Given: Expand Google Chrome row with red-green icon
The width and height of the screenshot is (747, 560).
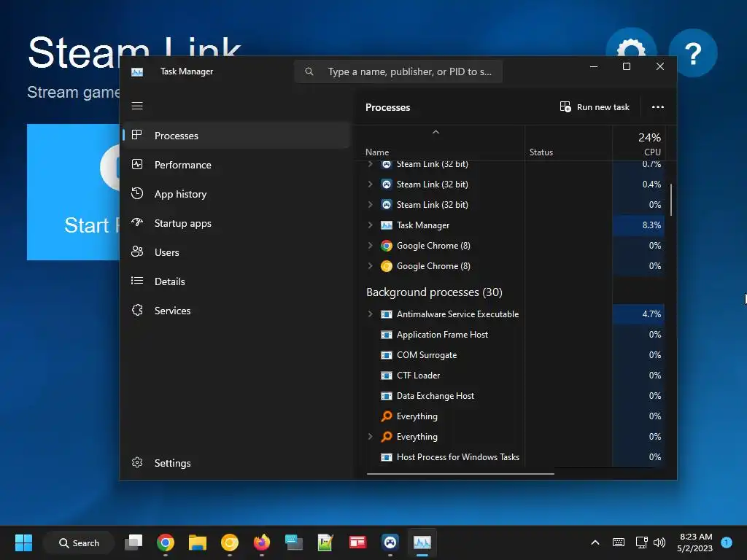Looking at the screenshot, I should point(370,245).
